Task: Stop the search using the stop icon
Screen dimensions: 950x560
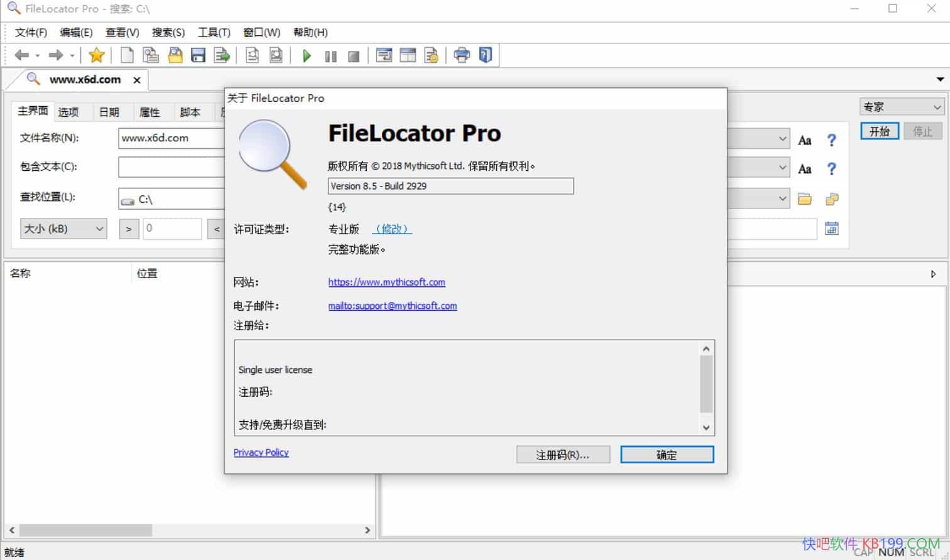Action: pos(352,55)
